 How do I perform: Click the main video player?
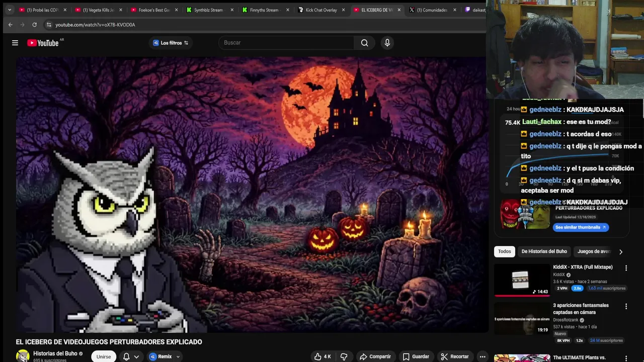coord(252,195)
